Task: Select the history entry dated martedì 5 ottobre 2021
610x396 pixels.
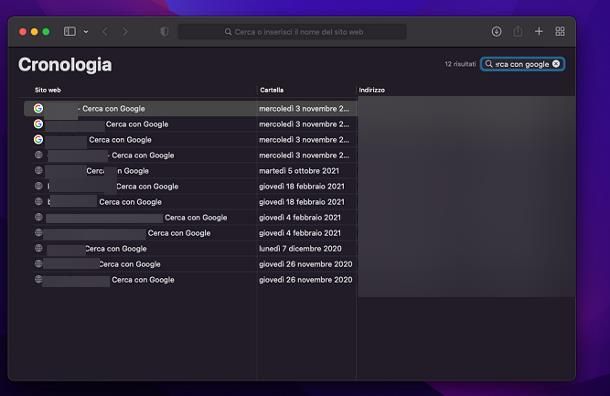Action: (190, 171)
